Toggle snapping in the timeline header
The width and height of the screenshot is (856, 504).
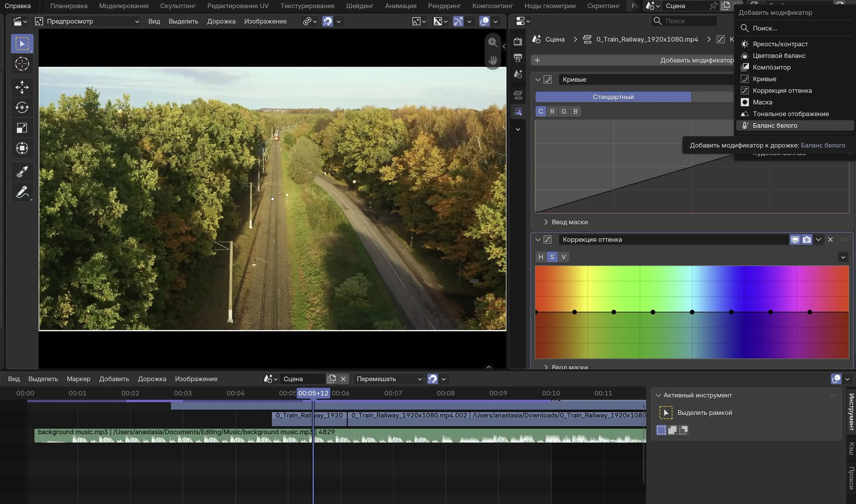432,379
